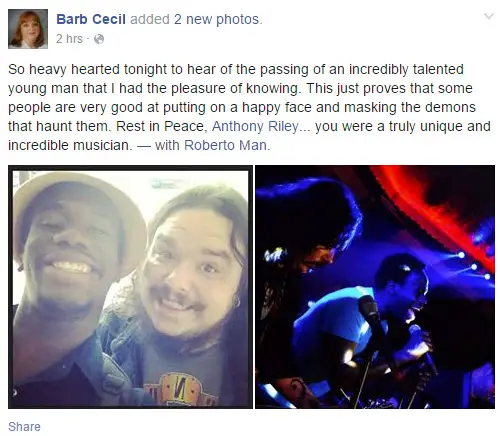This screenshot has width=500, height=436.
Task: Click Barb Cecil's profile picture
Action: [28, 29]
